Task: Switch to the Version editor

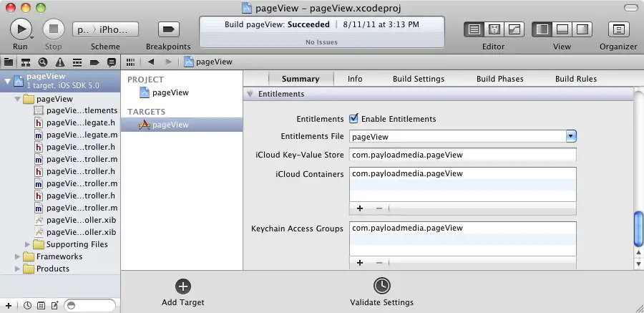Action: tap(514, 29)
